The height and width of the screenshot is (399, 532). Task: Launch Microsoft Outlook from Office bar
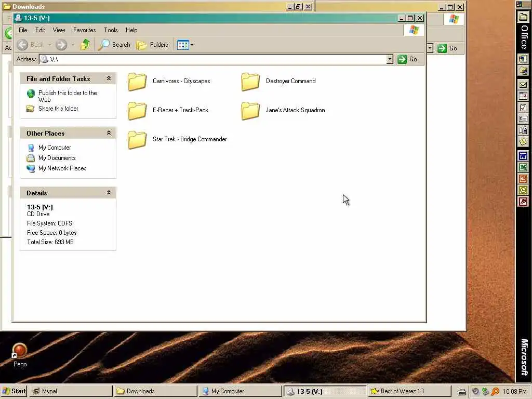pos(523,190)
